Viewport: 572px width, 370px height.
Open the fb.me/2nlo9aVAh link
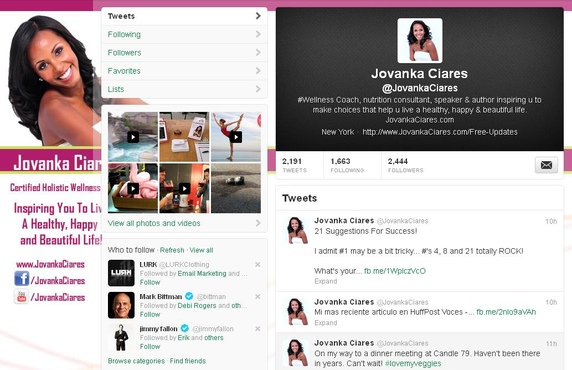506,312
